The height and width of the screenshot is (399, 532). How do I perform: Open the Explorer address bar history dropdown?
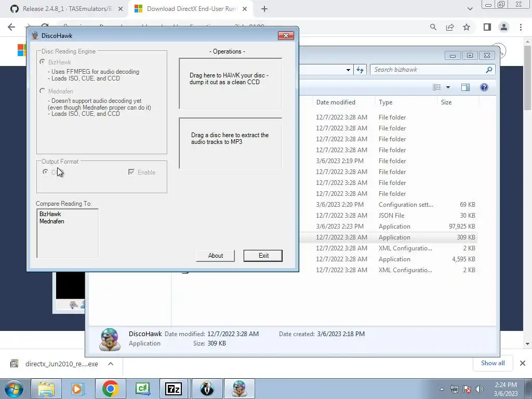(x=348, y=70)
